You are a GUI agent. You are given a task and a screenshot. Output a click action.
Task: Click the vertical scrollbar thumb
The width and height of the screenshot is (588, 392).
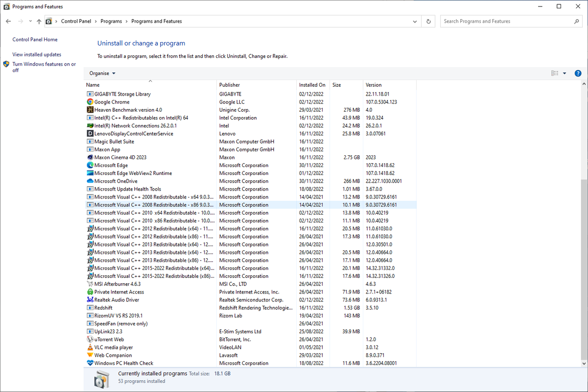584,269
